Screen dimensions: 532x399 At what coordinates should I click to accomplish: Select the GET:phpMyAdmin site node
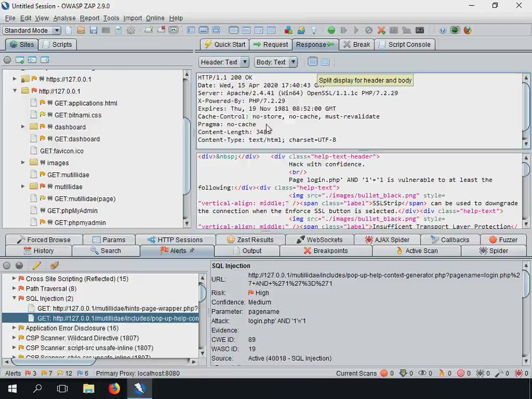[72, 211]
